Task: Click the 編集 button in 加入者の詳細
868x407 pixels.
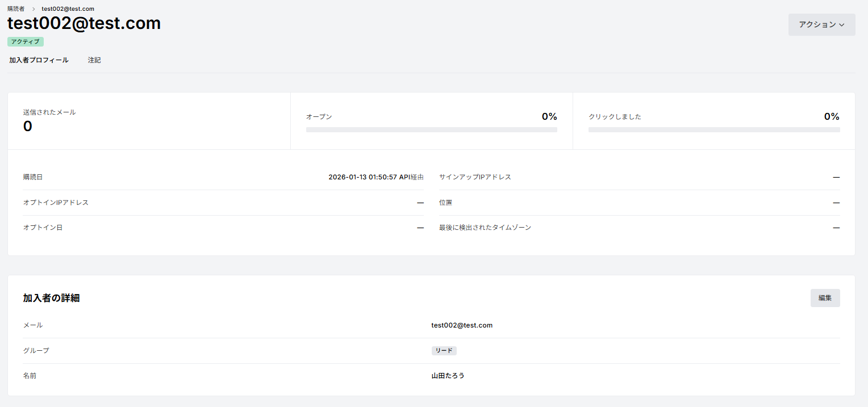Action: coord(825,298)
